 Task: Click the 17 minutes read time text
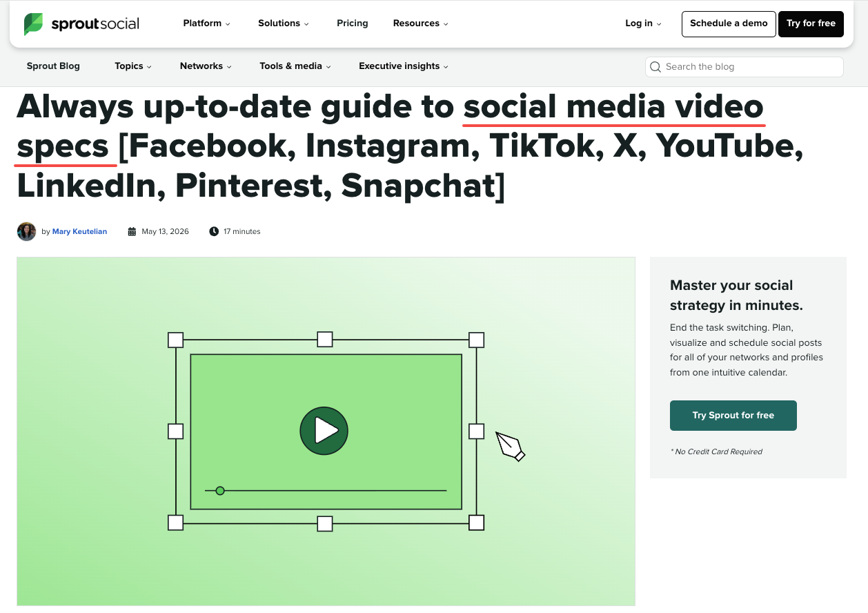click(x=242, y=231)
